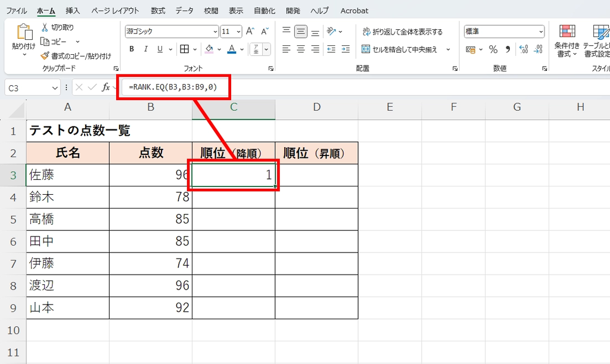The width and height of the screenshot is (610, 364).
Task: Click the text orientation icon
Action: [331, 31]
